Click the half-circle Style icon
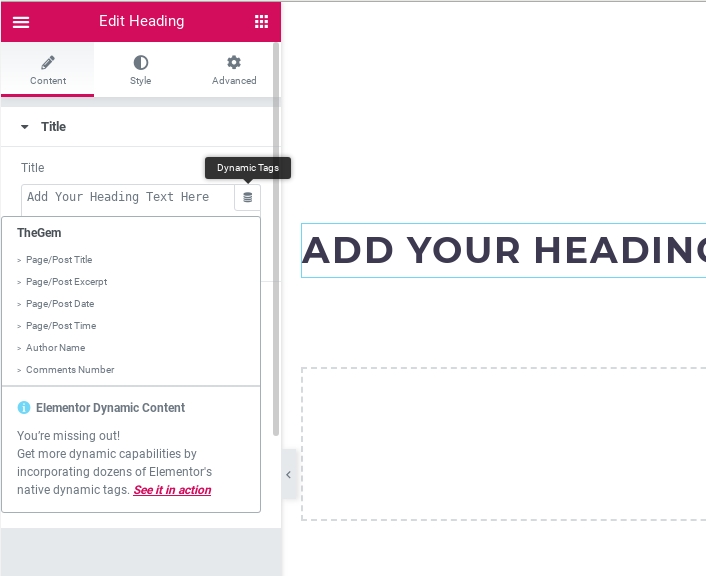The width and height of the screenshot is (706, 576). [141, 63]
